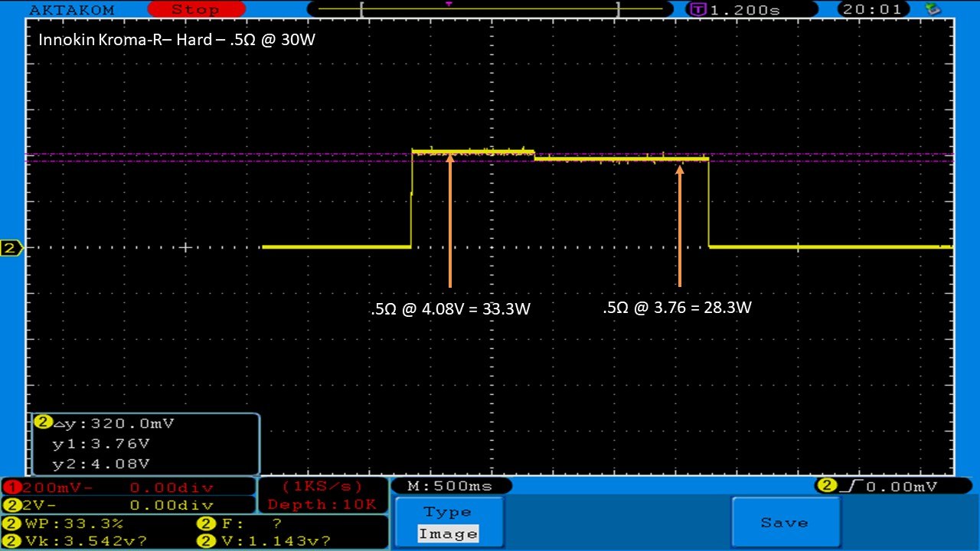Toggle the channel 1 200mV scale row
Screen dimensions: 980x551
(x=128, y=487)
